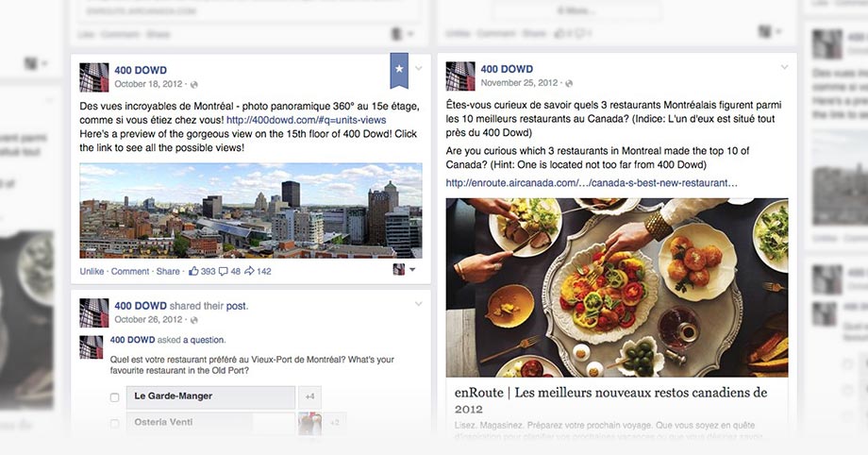The height and width of the screenshot is (455, 868).
Task: Click the share arrow icon showing 142
Action: pos(249,271)
